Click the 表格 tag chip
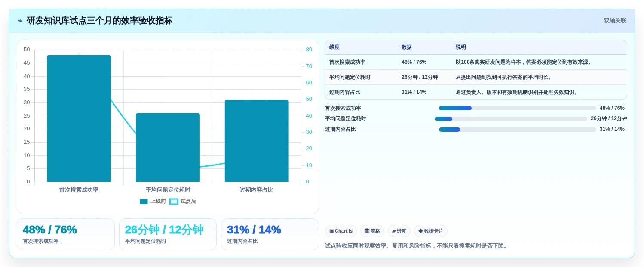The width and height of the screenshot is (644, 267). point(372,231)
